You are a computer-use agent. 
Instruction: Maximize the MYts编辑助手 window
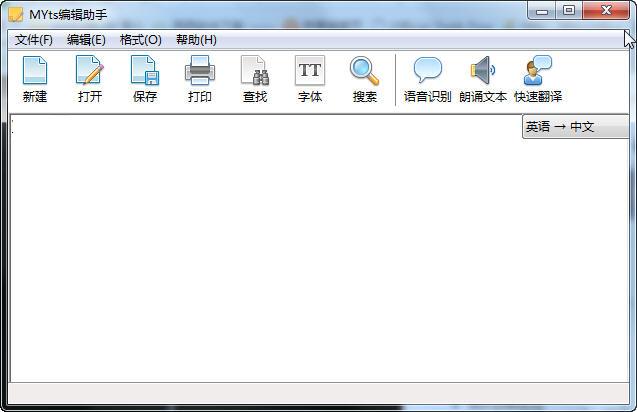pyautogui.click(x=569, y=11)
